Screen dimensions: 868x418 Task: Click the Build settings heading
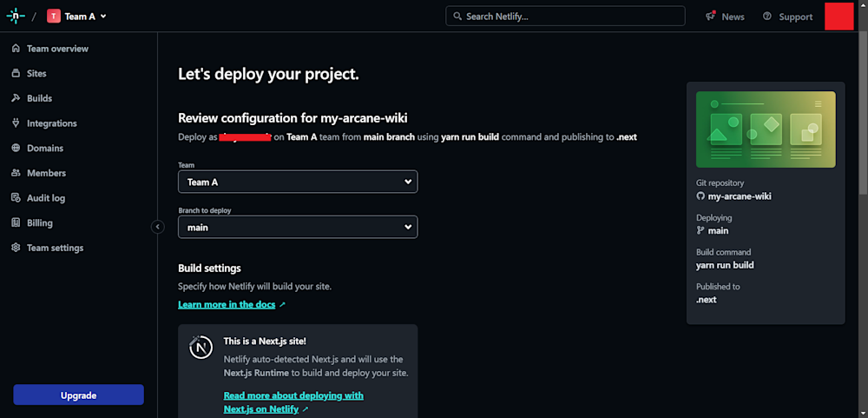(209, 269)
